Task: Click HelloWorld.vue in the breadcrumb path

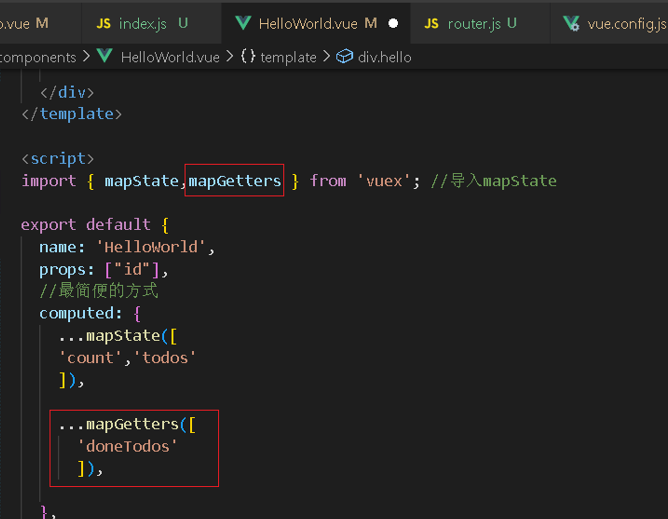Action: coord(168,57)
